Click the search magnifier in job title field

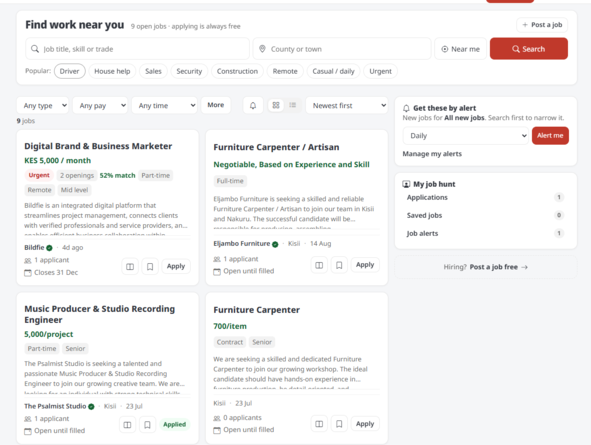click(35, 49)
